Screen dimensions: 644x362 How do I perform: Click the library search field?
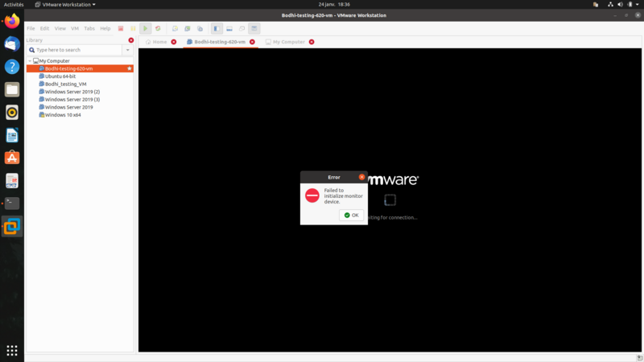point(75,50)
